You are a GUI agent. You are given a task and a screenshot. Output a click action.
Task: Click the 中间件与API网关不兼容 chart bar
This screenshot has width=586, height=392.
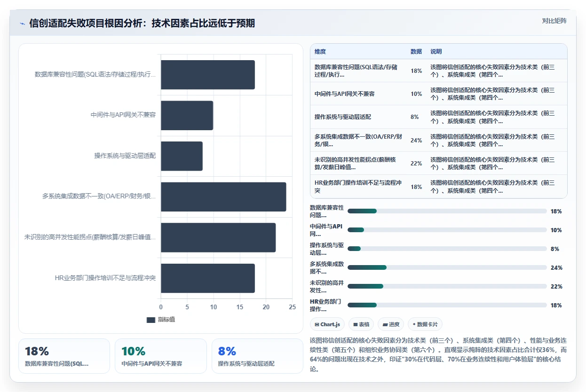187,115
